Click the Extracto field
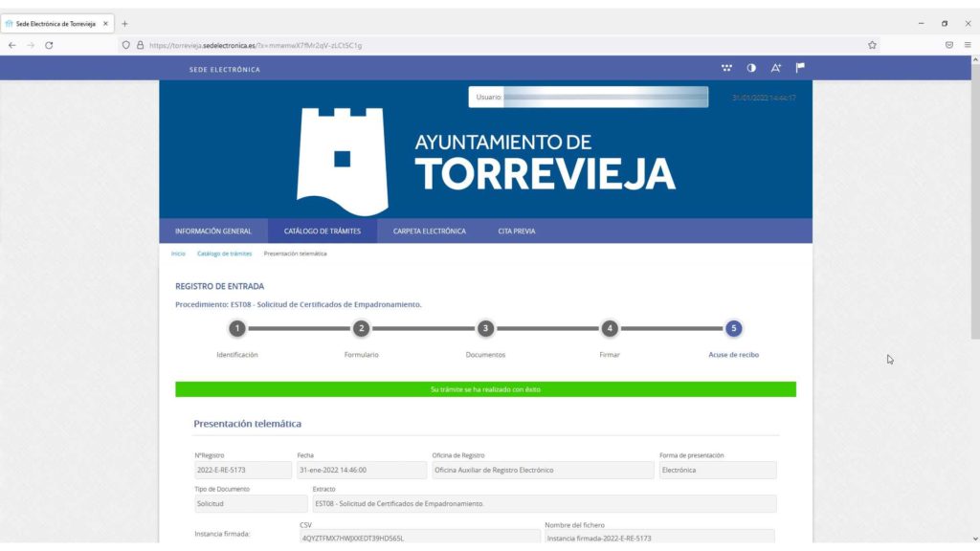 click(545, 503)
